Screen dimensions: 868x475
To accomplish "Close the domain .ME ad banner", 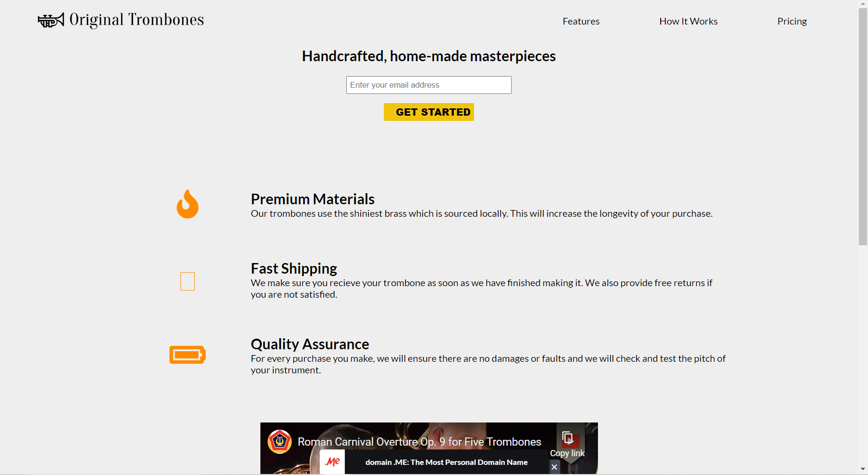I will click(x=555, y=467).
